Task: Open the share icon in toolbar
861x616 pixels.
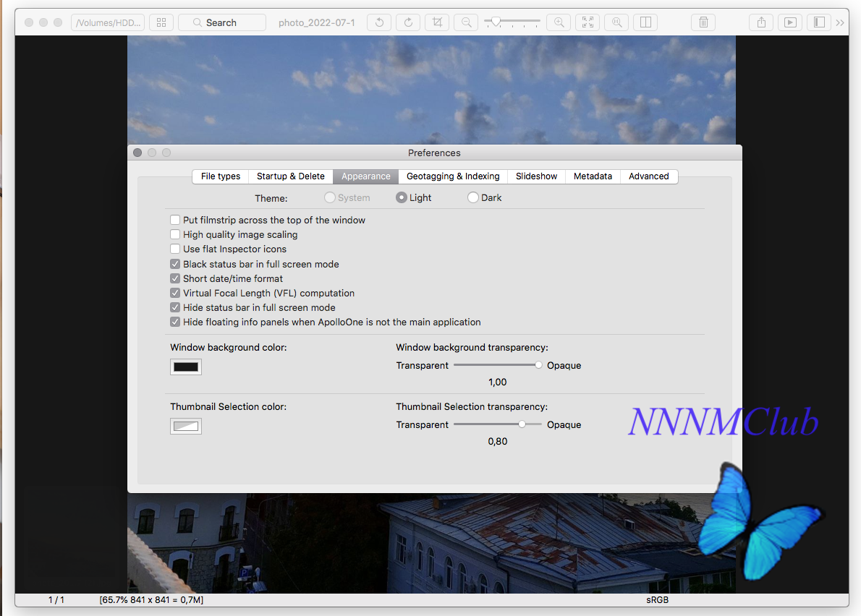Action: coord(761,22)
